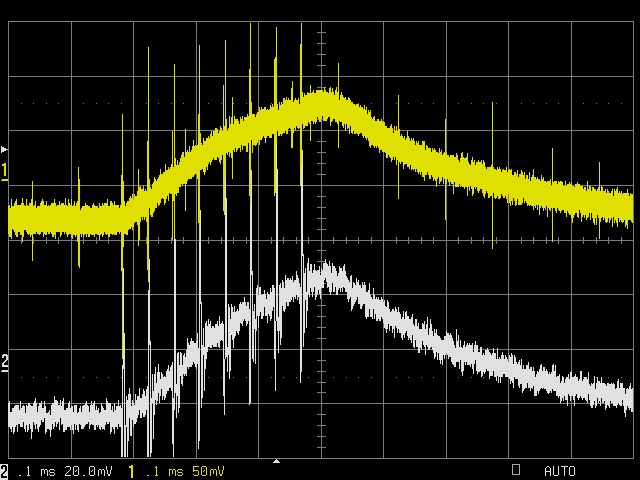Click the channel 1 '50mV' scale readout
This screenshot has height=480, width=640.
(x=208, y=472)
